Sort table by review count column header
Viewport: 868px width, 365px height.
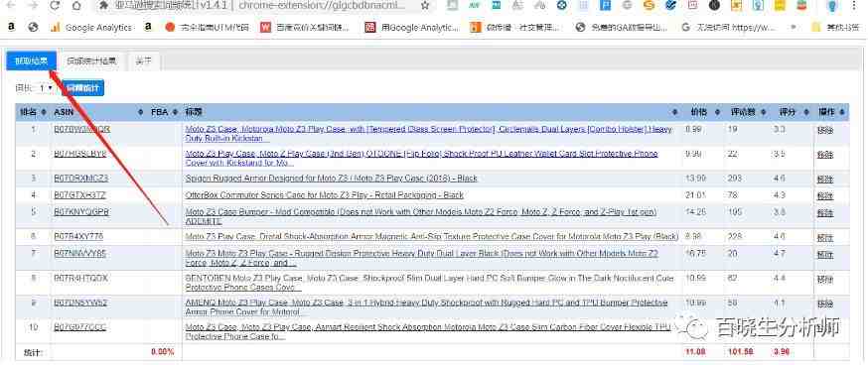(748, 112)
